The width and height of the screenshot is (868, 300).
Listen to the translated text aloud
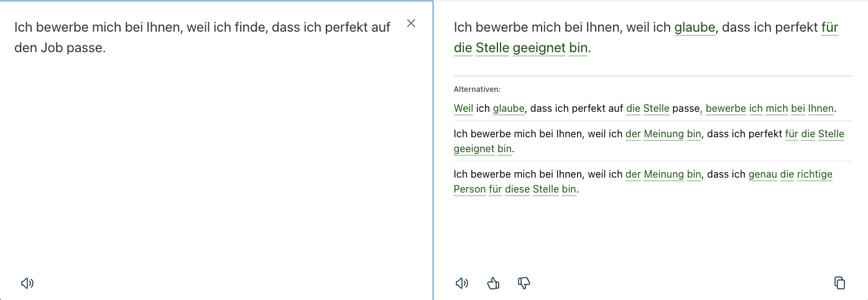461,283
